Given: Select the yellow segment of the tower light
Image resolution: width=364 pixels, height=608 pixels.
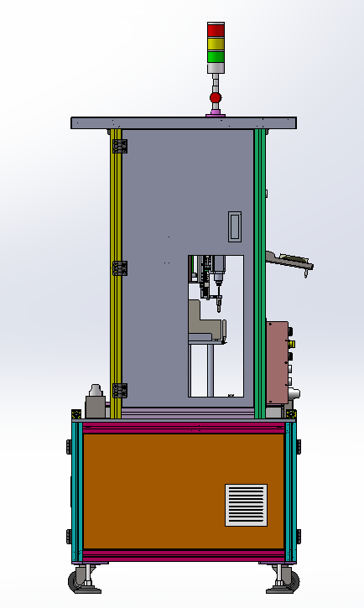Looking at the screenshot, I should click(x=216, y=44).
